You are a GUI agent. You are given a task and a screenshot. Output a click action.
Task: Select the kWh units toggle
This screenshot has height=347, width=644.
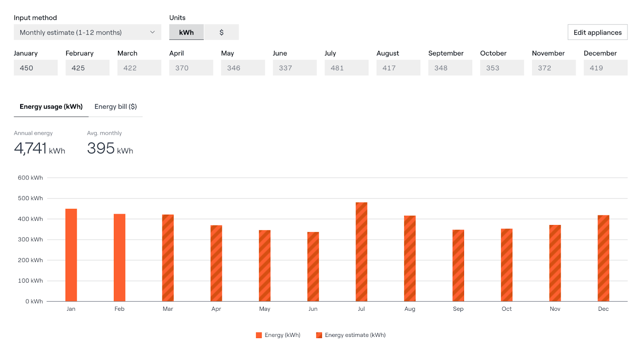(186, 32)
